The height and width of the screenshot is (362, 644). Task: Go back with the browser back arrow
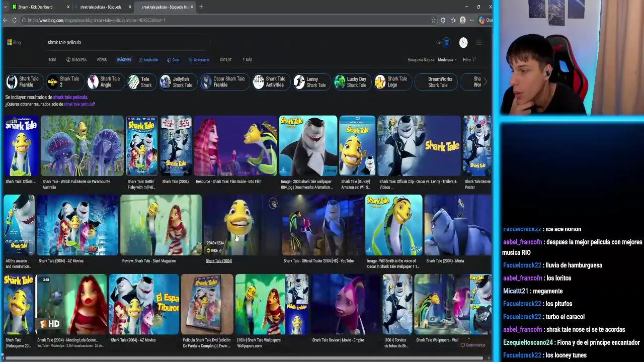(5, 20)
